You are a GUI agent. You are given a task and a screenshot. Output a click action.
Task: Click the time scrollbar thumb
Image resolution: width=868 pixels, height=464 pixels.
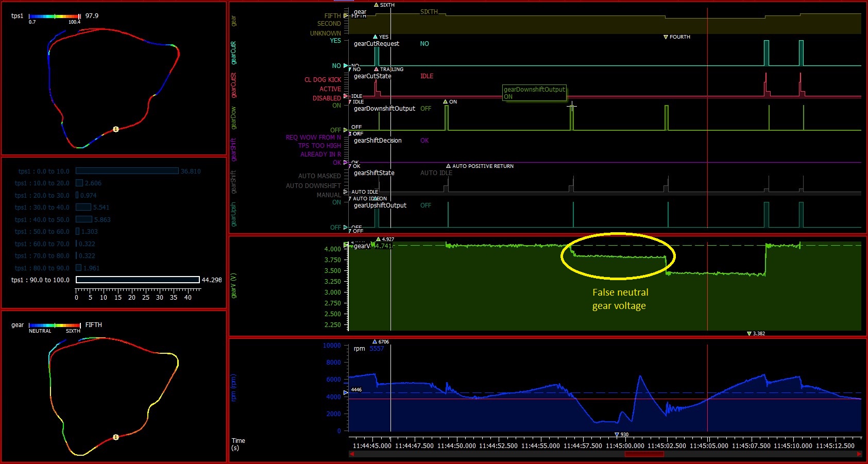pos(644,454)
